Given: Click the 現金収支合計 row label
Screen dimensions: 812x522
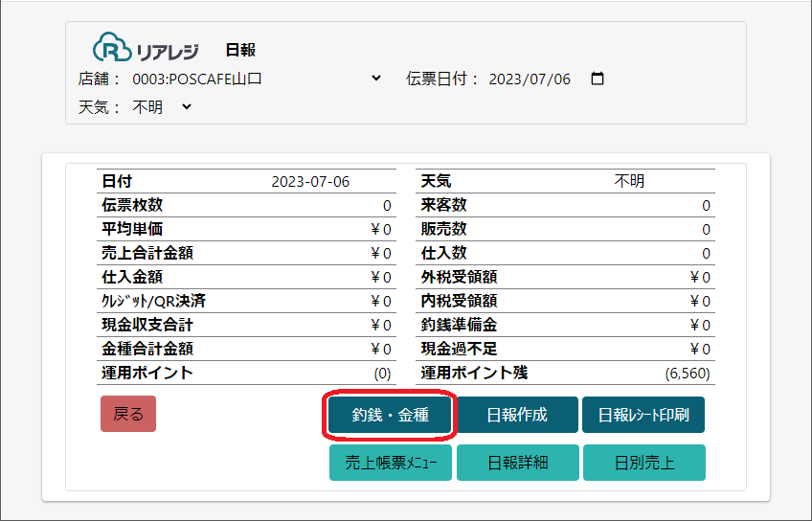Looking at the screenshot, I should click(x=147, y=326).
